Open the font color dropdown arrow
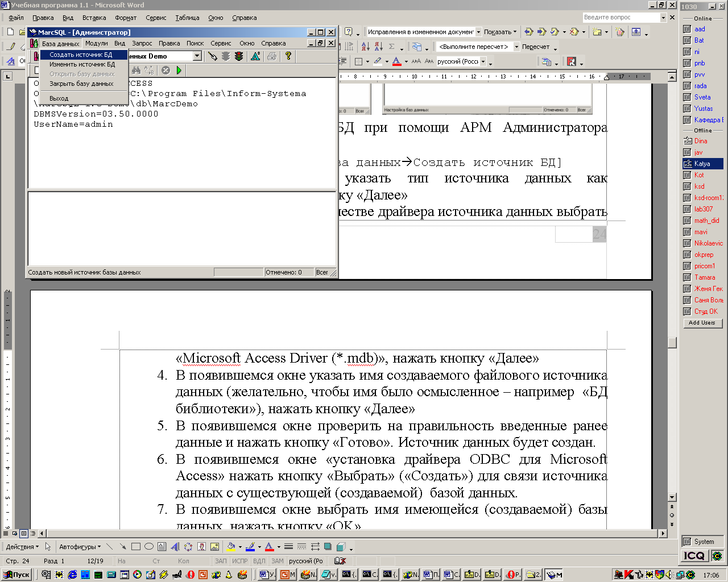 pos(406,61)
